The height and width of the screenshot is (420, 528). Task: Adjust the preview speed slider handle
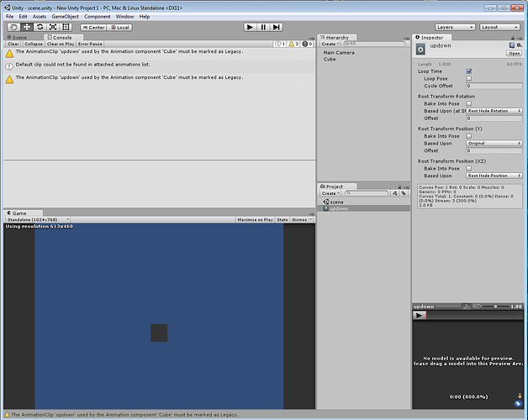(495, 307)
